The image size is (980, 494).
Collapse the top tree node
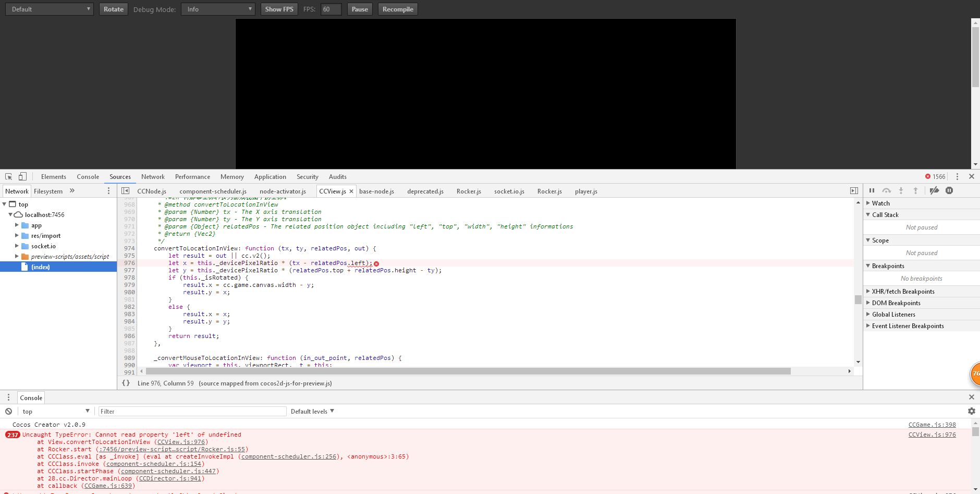click(5, 204)
